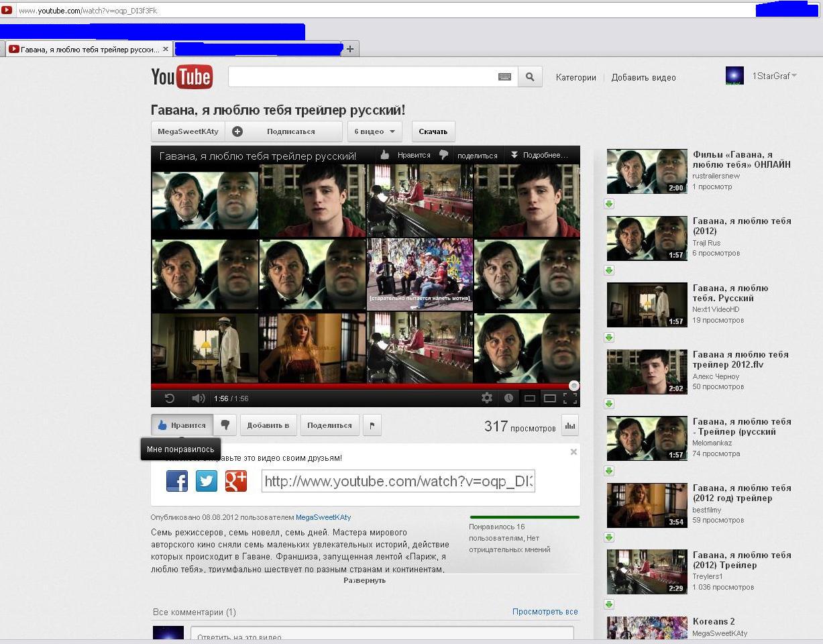Open Гавана, я люблю тебя (2012) Трейлер title
The image size is (823, 644).
(x=742, y=560)
